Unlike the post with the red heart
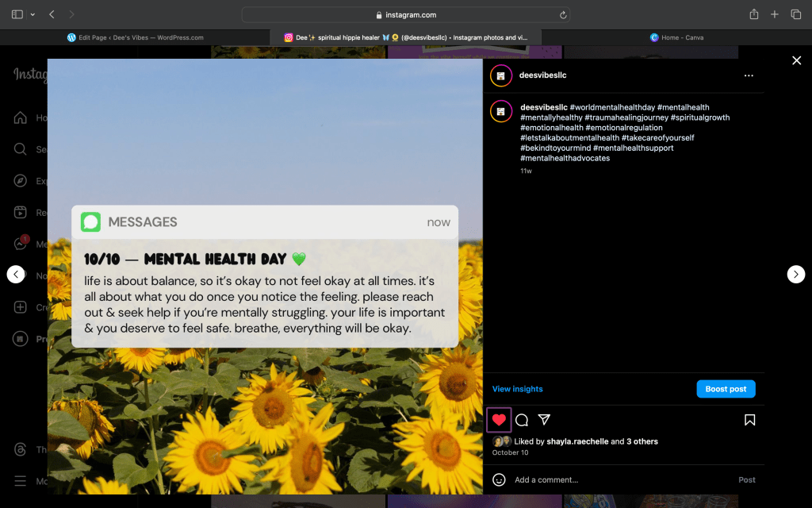812x508 pixels. [x=499, y=420]
